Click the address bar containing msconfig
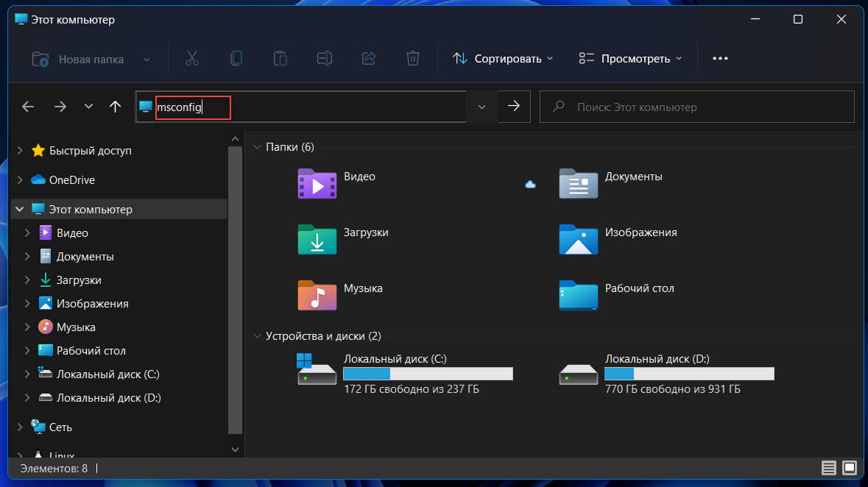This screenshot has height=487, width=868. (302, 107)
